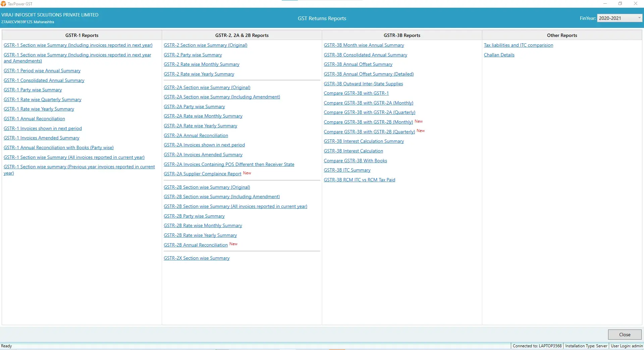This screenshot has width=644, height=350.
Task: Open GSTR-2B Annual Reconciliation report
Action: pos(196,245)
